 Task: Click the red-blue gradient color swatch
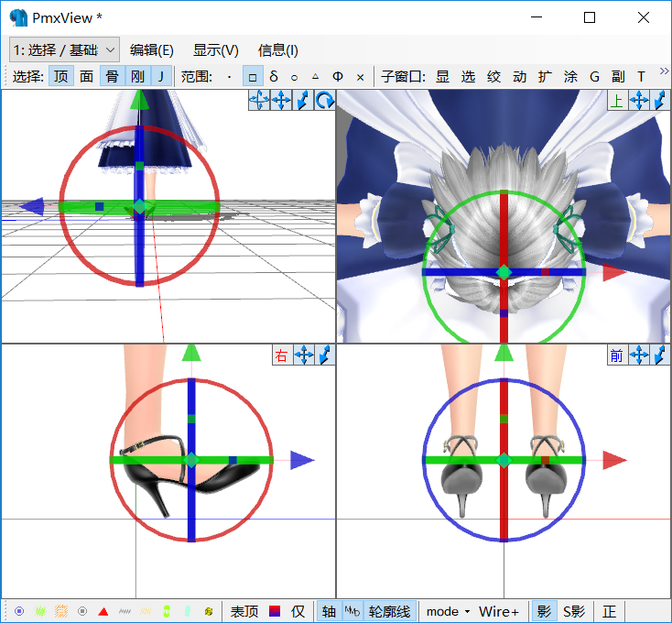(275, 611)
